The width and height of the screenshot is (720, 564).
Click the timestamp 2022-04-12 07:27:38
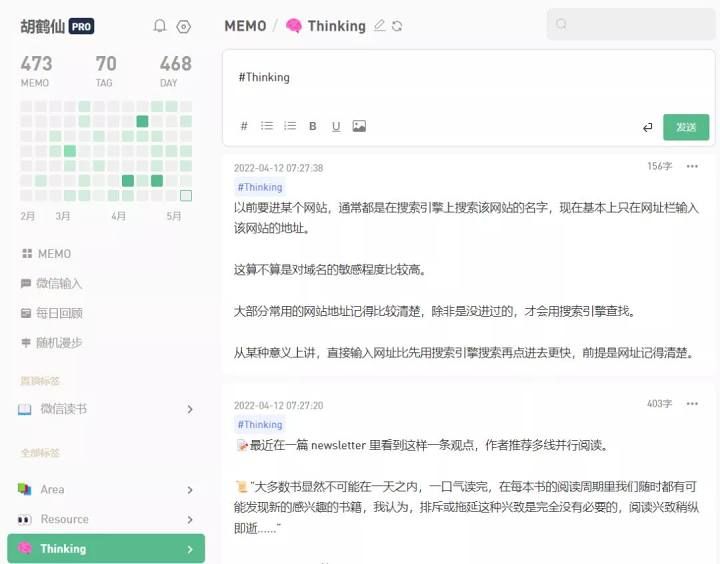(278, 168)
